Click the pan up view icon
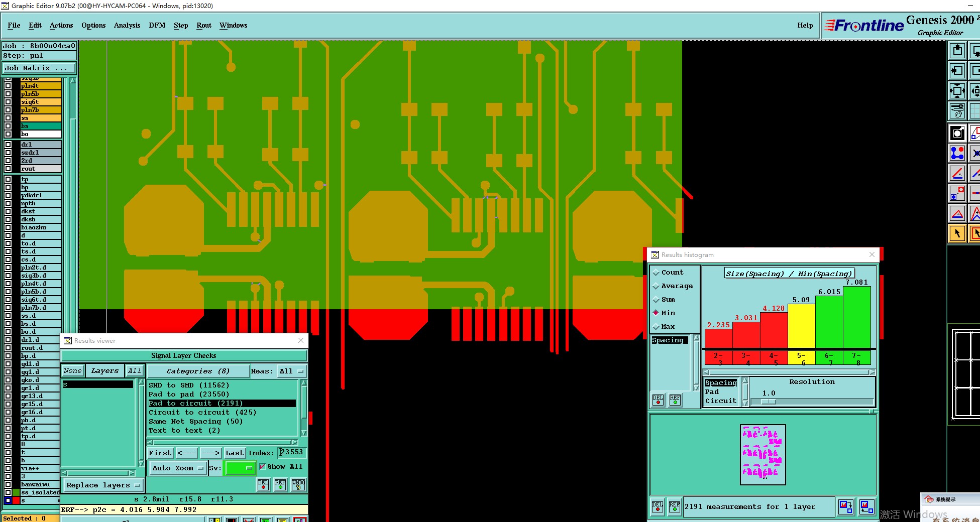980x522 pixels. (x=957, y=51)
